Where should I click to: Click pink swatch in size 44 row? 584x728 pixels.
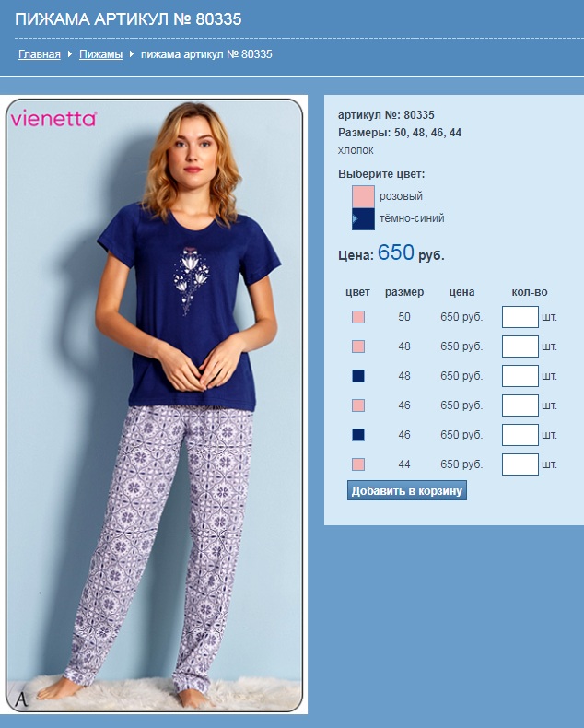(358, 464)
